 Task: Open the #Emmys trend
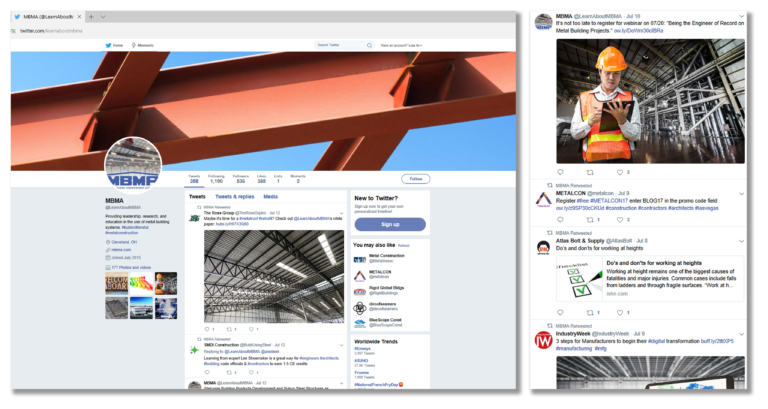[x=362, y=349]
